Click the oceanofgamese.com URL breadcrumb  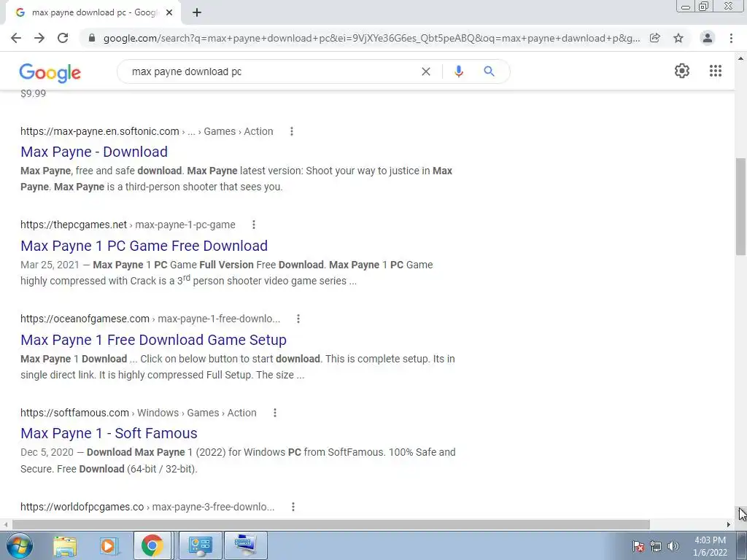tap(150, 319)
